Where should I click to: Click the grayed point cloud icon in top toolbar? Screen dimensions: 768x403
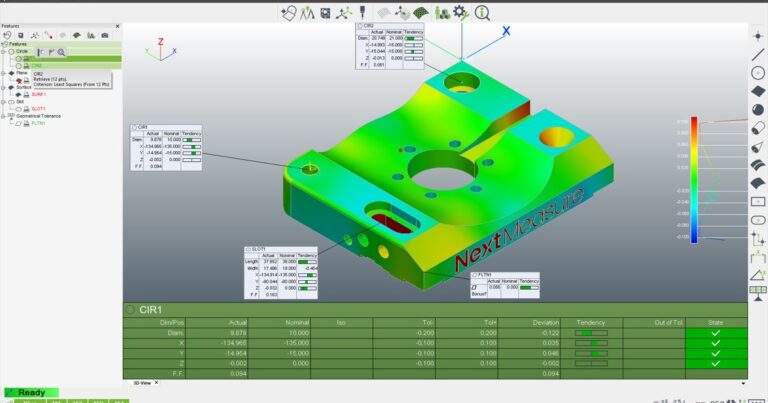pyautogui.click(x=384, y=13)
